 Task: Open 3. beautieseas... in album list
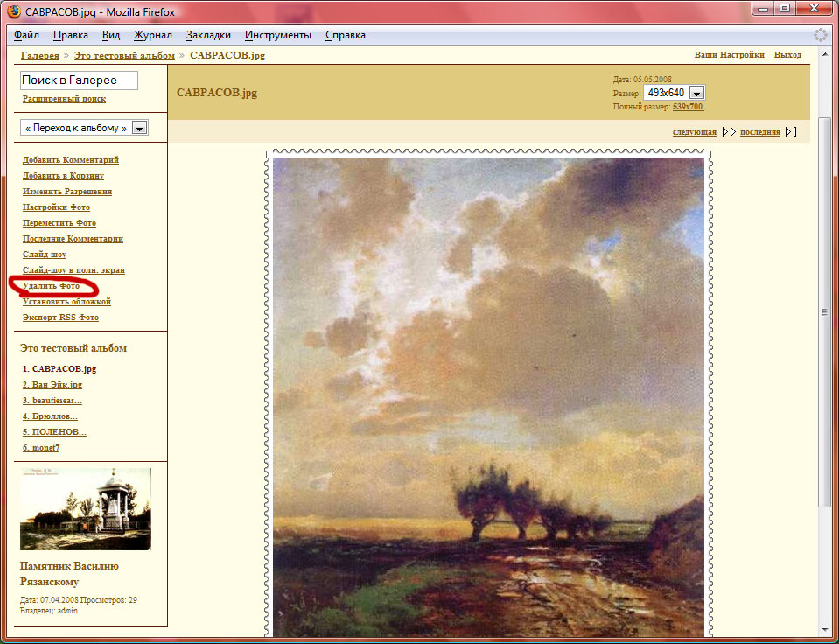click(52, 401)
